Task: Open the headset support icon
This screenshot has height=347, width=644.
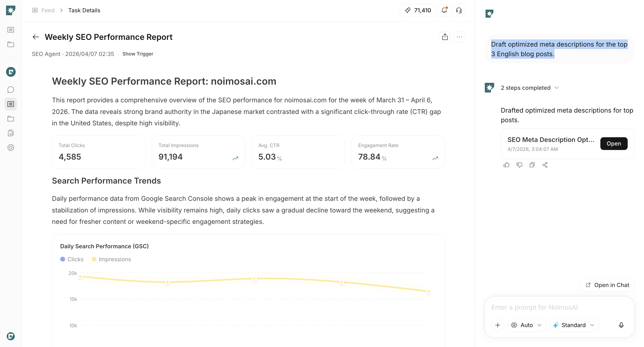Action: [x=458, y=10]
